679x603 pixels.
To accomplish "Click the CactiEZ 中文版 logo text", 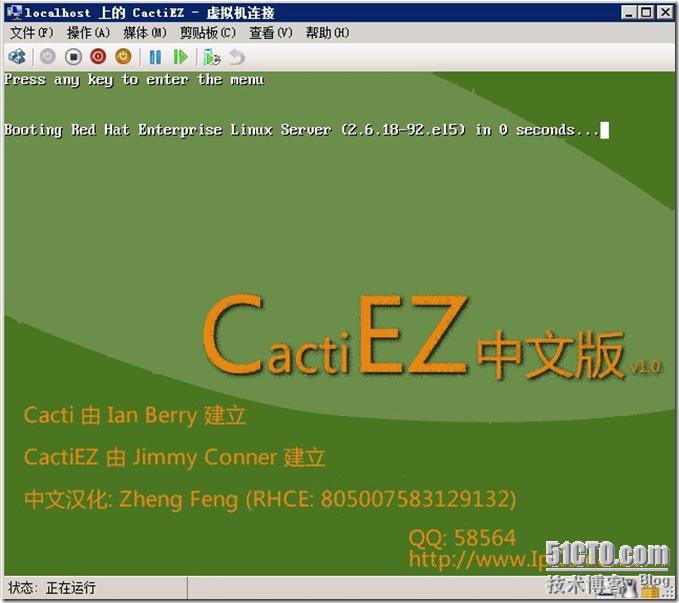I will (432, 336).
